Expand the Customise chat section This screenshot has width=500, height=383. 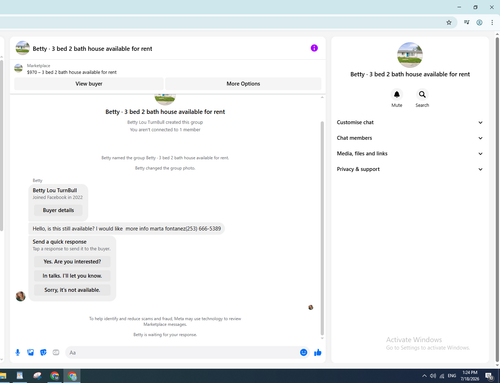pyautogui.click(x=410, y=122)
